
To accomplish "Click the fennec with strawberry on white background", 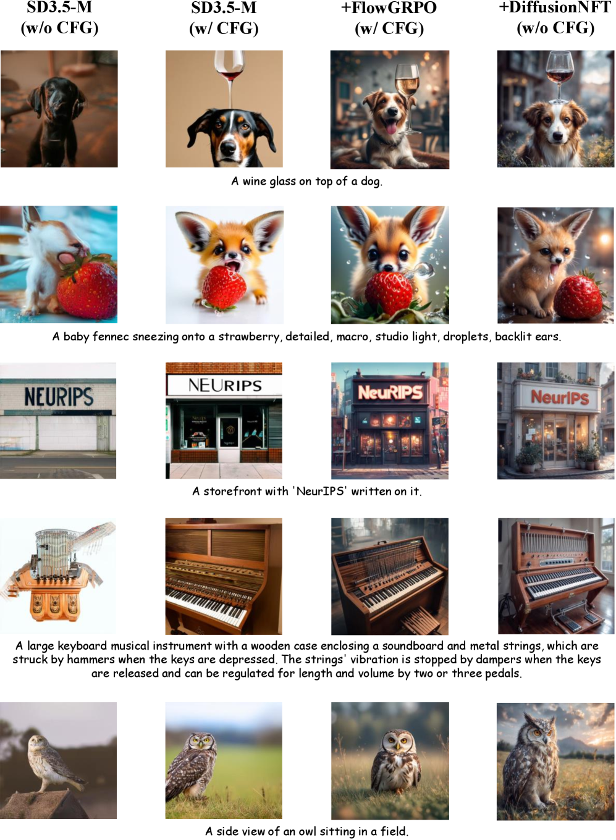I will (x=224, y=265).
